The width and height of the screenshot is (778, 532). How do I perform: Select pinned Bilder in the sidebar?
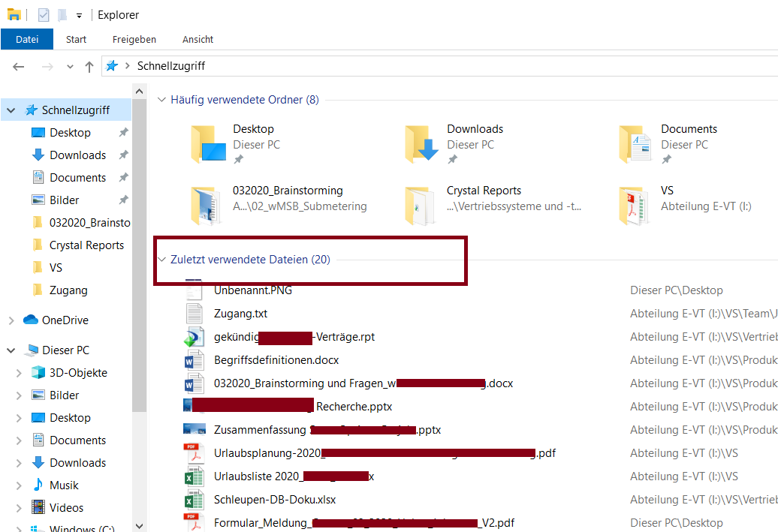(x=64, y=200)
